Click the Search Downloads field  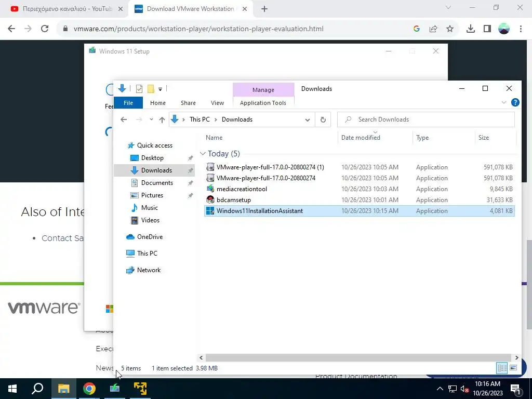426,119
